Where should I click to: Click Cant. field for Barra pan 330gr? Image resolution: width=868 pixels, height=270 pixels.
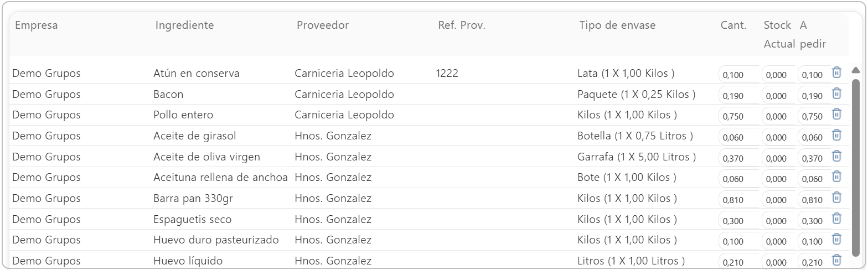click(x=739, y=200)
